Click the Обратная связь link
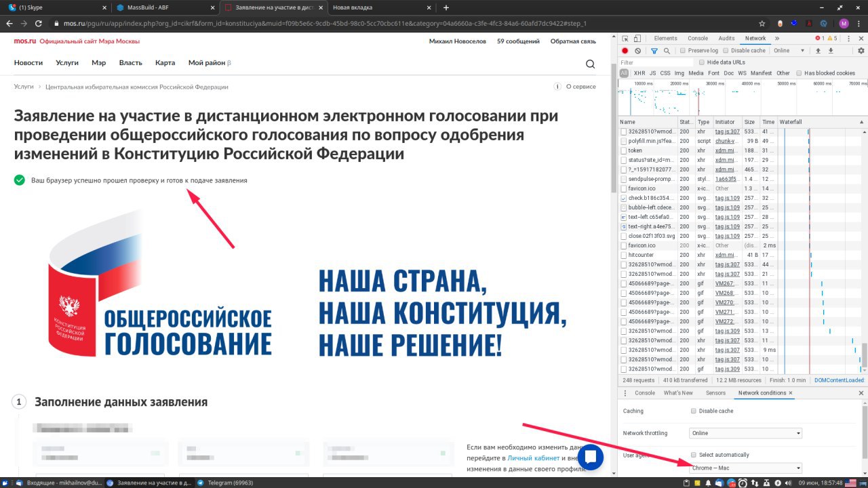868x488 pixels. pos(573,41)
